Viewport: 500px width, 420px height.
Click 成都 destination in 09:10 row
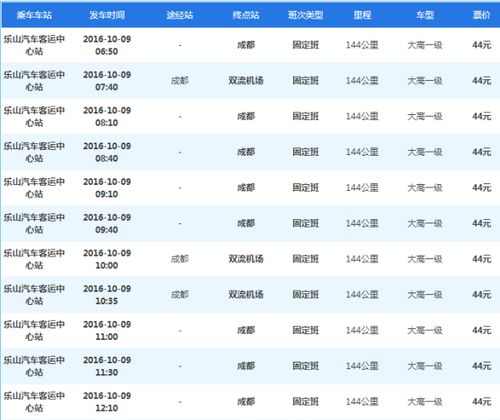point(246,188)
